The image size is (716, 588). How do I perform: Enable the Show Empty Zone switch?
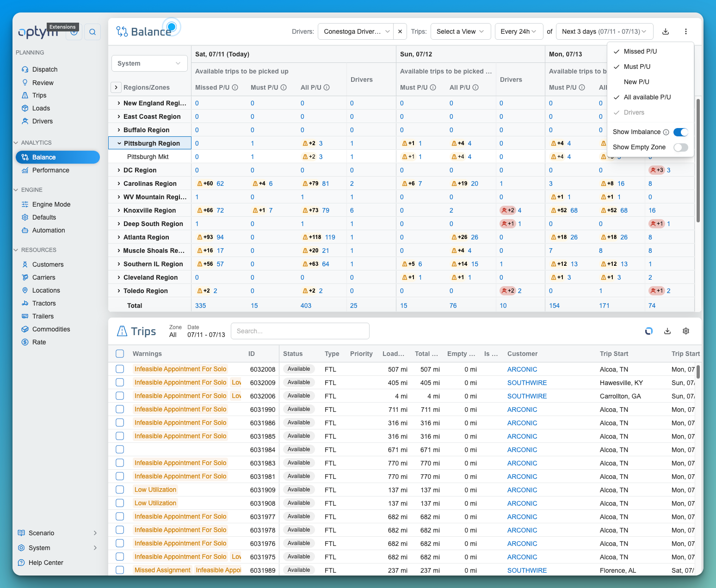pyautogui.click(x=681, y=147)
